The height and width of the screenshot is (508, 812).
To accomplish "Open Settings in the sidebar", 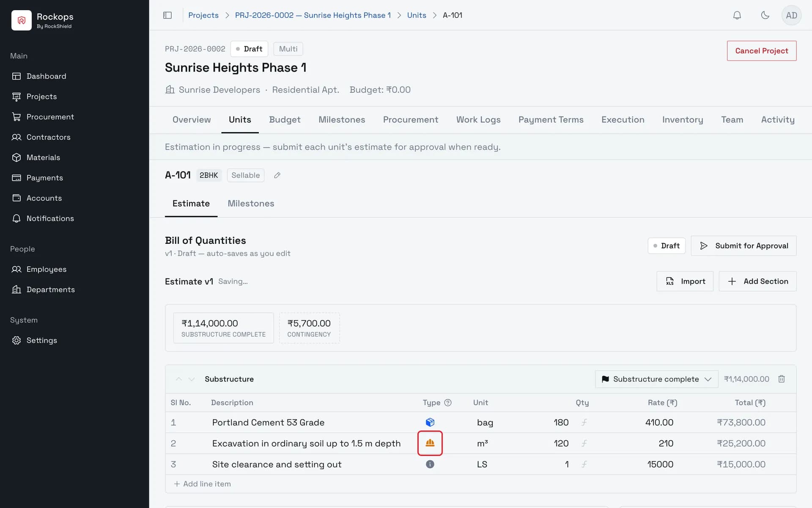I will click(x=41, y=340).
